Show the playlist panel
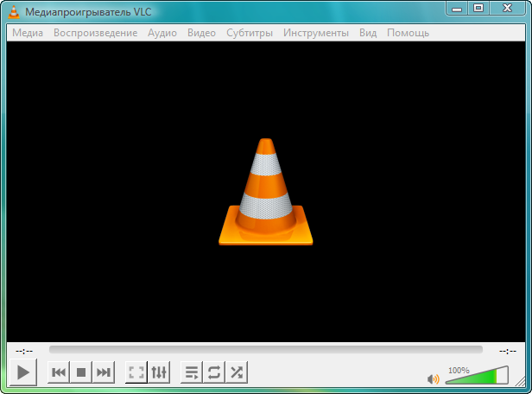The height and width of the screenshot is (394, 532). point(192,372)
